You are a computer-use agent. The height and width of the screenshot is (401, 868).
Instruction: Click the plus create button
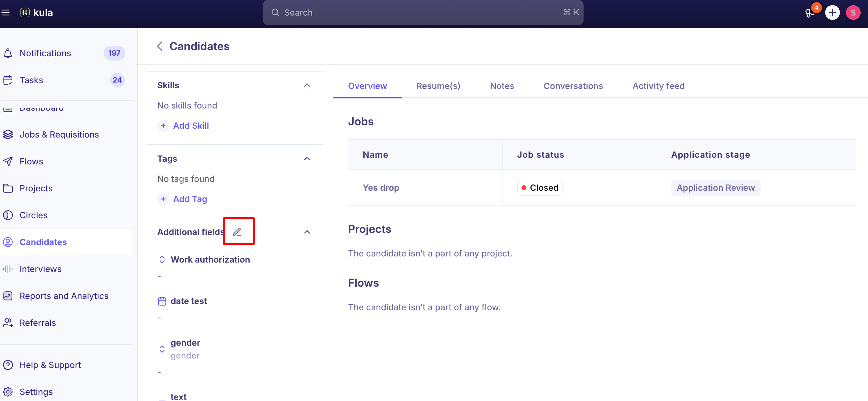point(832,13)
